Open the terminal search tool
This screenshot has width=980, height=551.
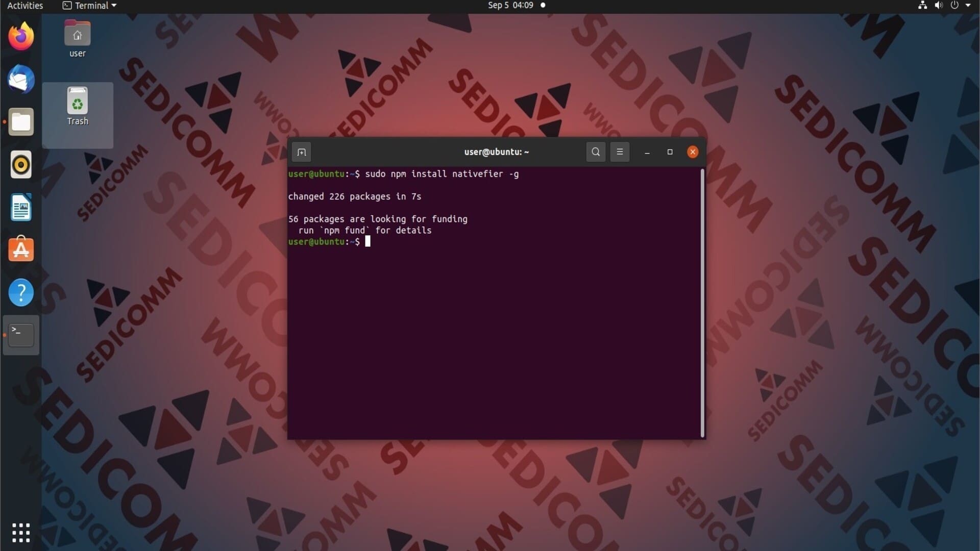tap(596, 152)
